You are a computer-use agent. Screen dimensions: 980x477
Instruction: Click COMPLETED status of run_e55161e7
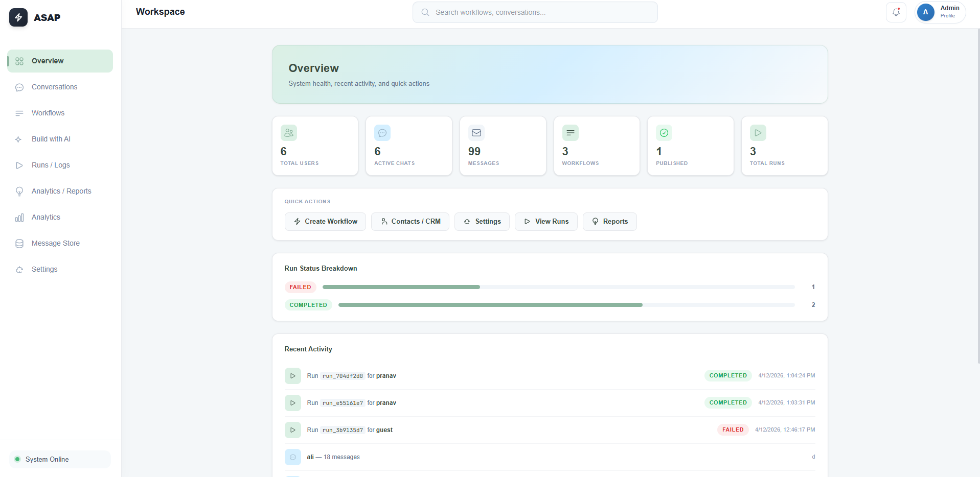pos(728,402)
